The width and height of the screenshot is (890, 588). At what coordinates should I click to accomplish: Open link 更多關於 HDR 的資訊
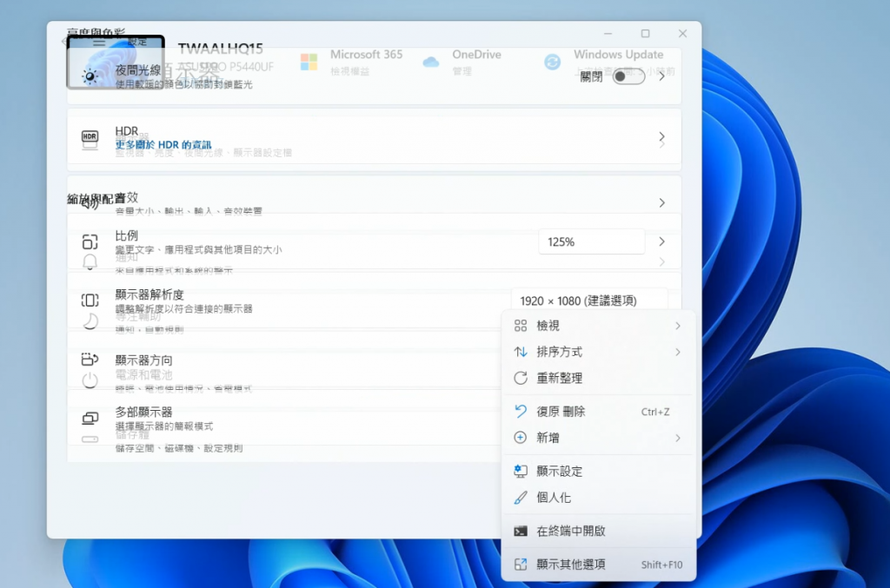[163, 145]
